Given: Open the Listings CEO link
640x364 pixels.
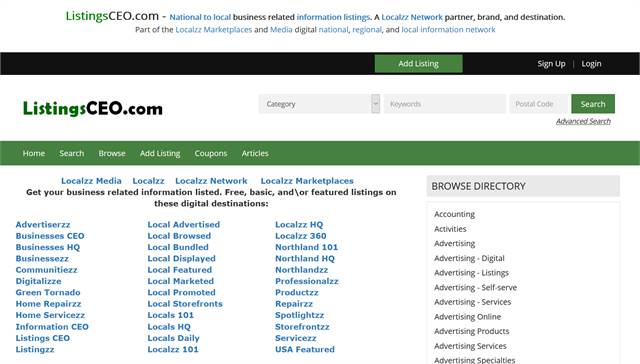Looking at the screenshot, I should point(42,338).
